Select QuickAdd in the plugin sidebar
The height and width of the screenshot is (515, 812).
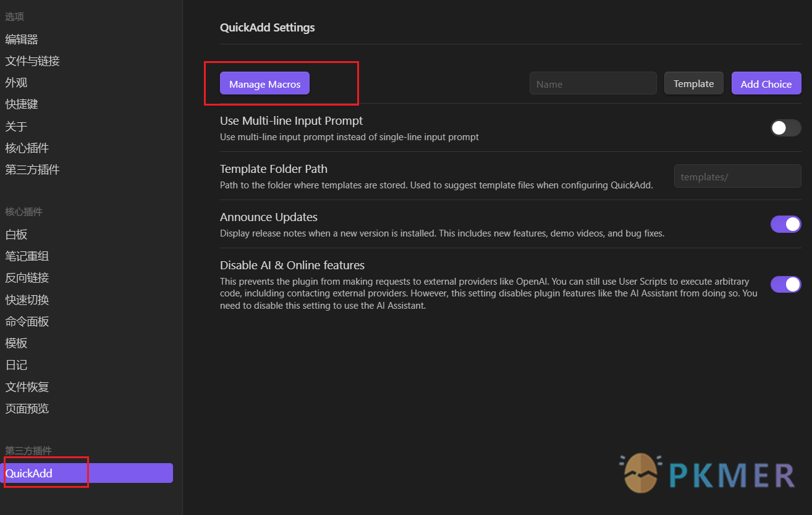coord(87,474)
